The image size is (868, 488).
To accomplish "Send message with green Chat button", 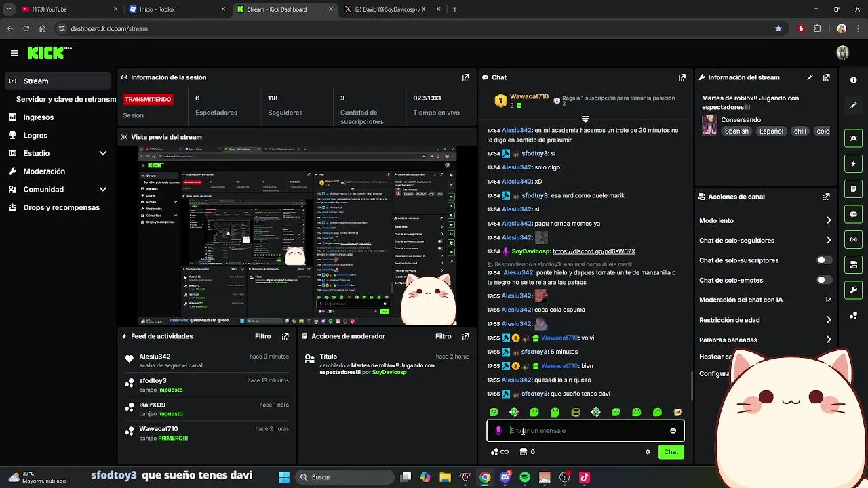I will 671,452.
